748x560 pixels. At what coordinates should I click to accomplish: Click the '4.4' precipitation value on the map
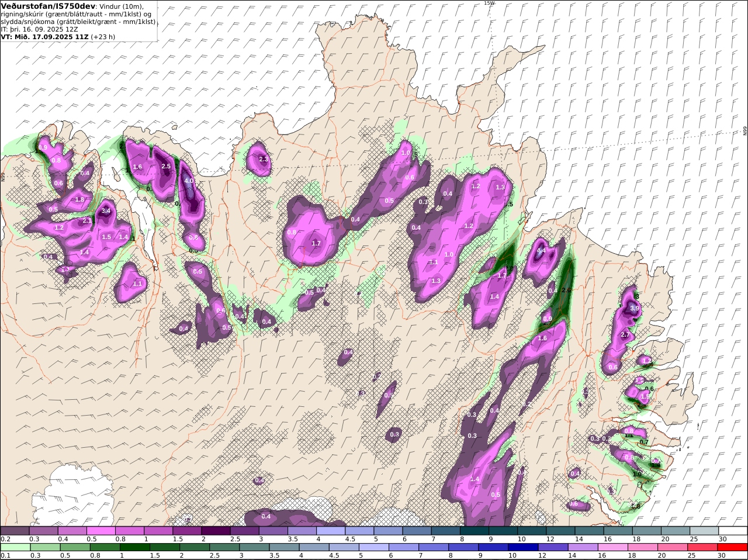541,251
